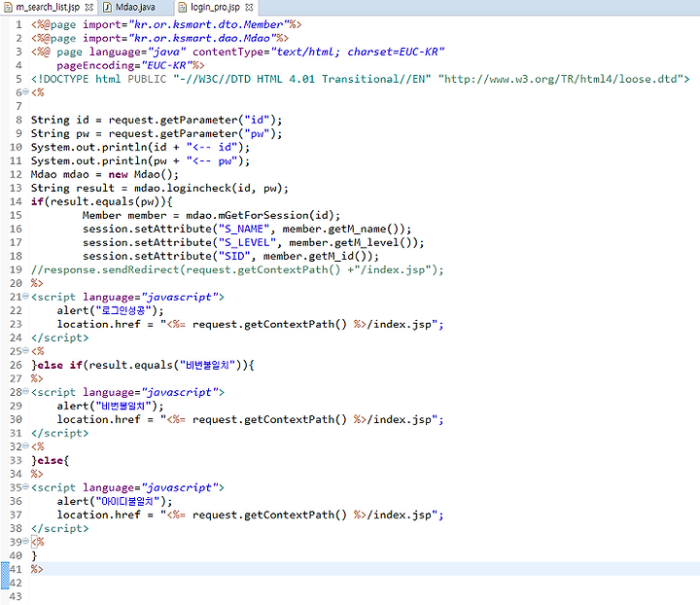Click alert("아이디불일치") on line 36
The width and height of the screenshot is (700, 605).
click(115, 502)
